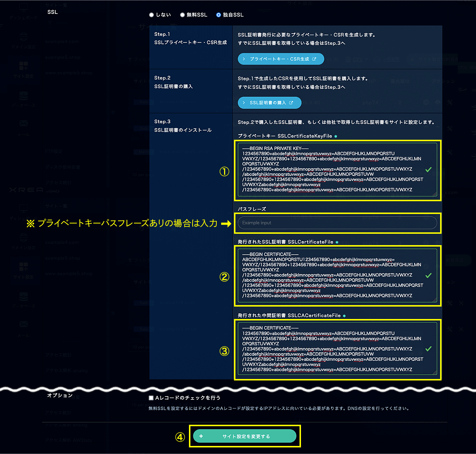Viewport: 476px width, 454px height.
Task: Enable the Aレコードのチェックを行う checkbox
Action: pyautogui.click(x=151, y=398)
